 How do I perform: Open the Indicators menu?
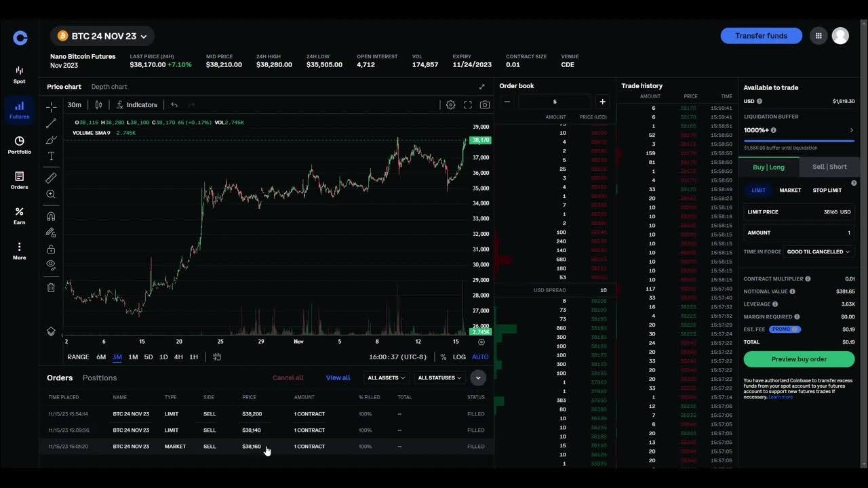[x=137, y=104]
